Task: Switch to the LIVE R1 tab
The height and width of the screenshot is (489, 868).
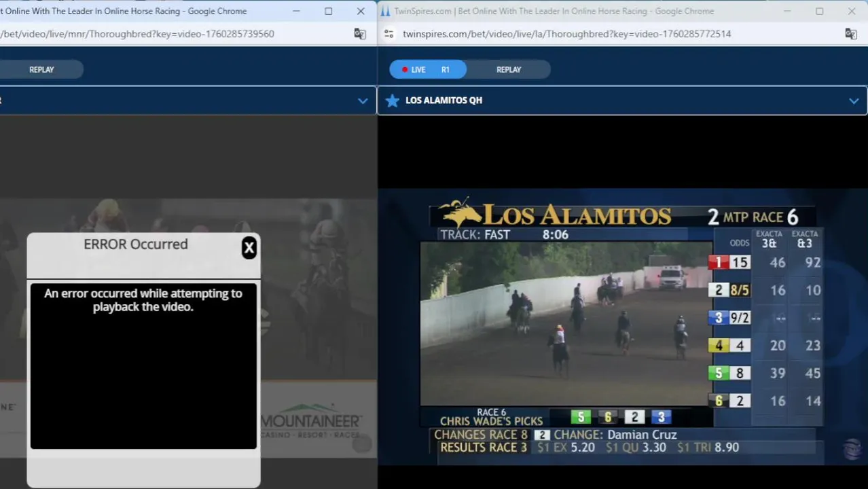Action: (428, 69)
